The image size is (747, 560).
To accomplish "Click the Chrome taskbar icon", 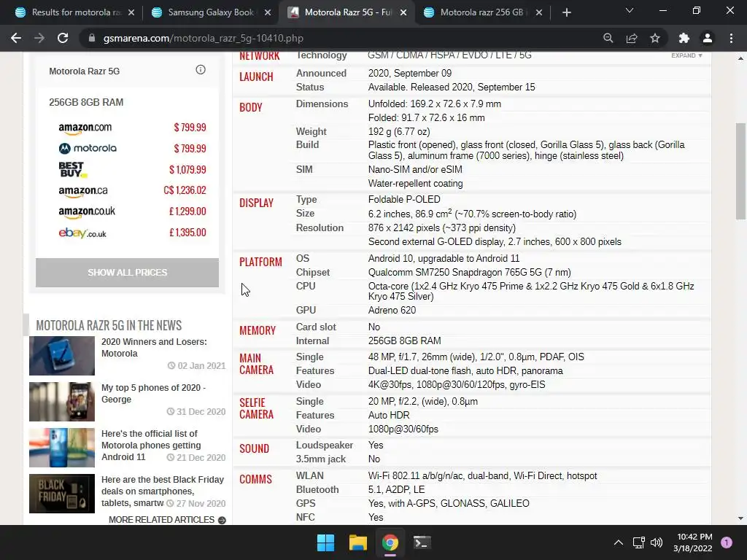I will 390,542.
